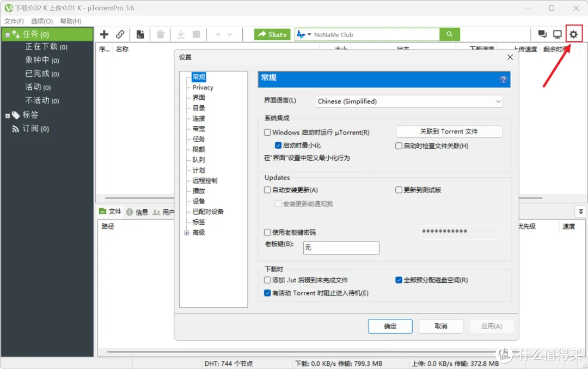The image size is (588, 369).
Task: Close the 设置 dialog with X
Action: click(x=510, y=57)
